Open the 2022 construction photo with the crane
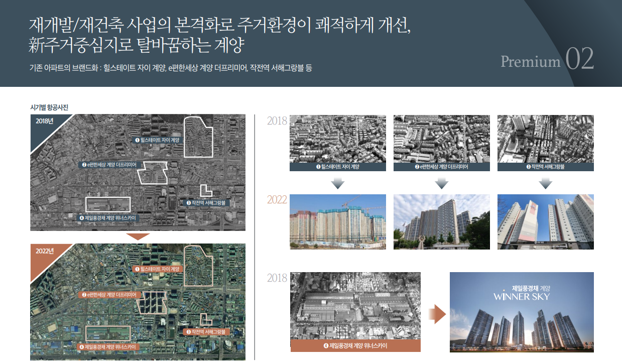This screenshot has width=622, height=364. 338,221
